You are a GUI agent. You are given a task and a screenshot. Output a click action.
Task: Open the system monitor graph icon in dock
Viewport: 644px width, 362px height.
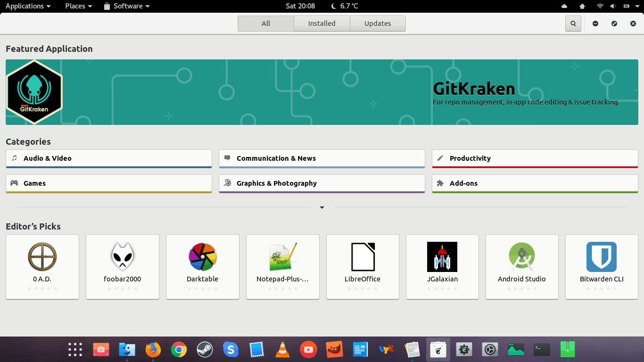point(516,349)
